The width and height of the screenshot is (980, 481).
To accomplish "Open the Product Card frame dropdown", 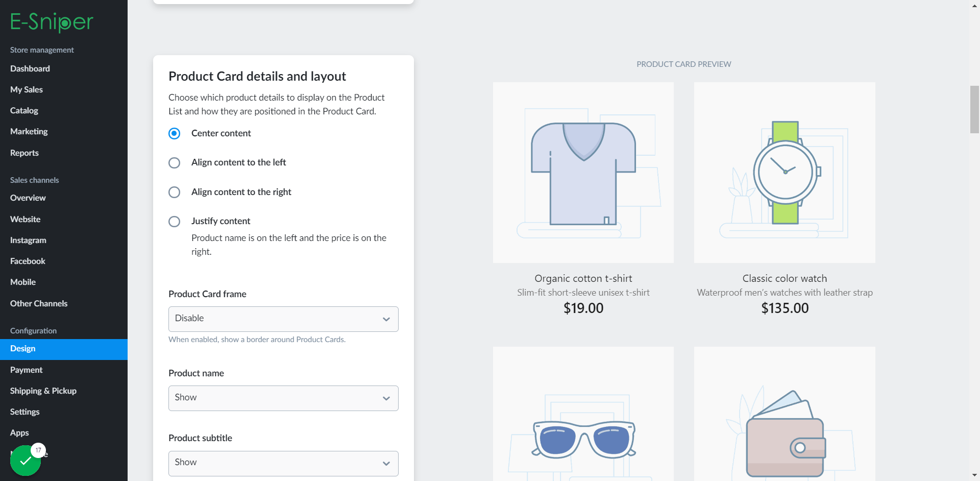I will 283,319.
